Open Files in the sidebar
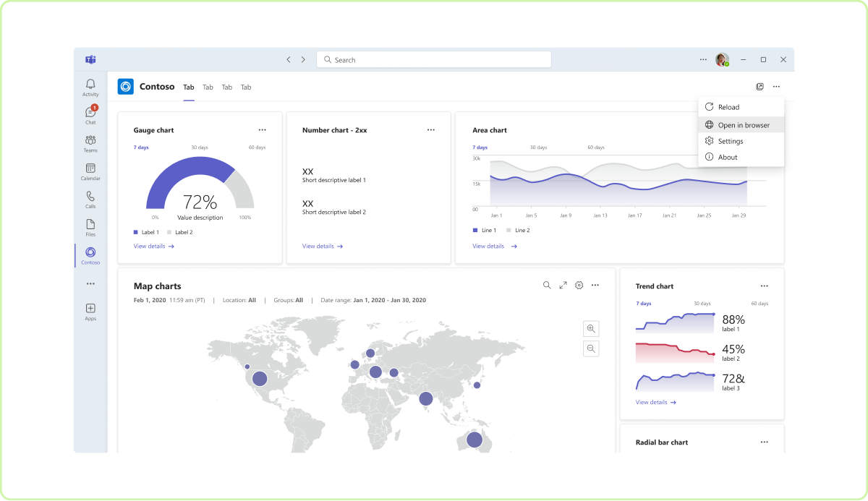This screenshot has width=868, height=501. [90, 228]
